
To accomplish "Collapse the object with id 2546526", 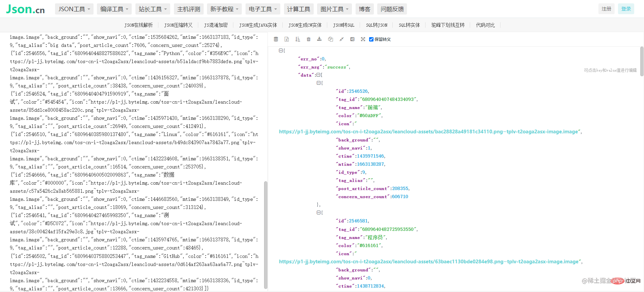I will [318, 83].
